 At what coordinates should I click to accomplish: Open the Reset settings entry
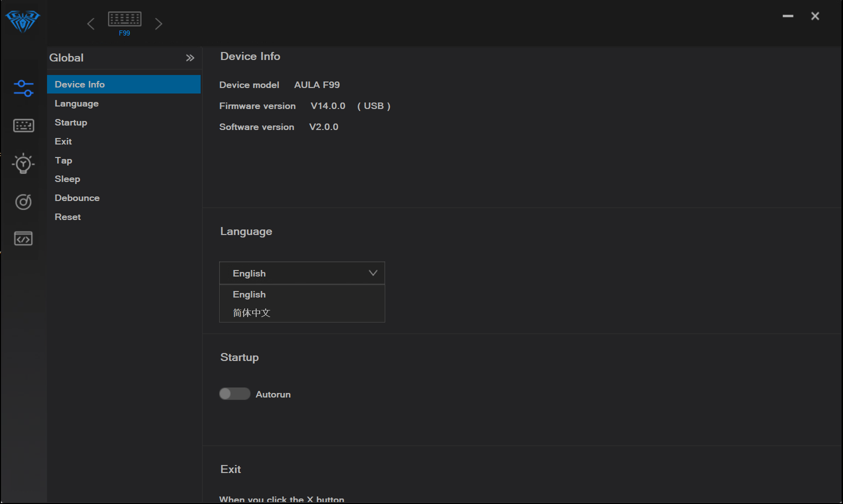pyautogui.click(x=68, y=217)
